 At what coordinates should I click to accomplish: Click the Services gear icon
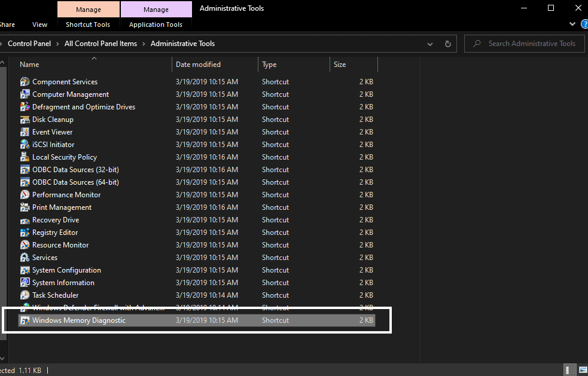coord(25,258)
